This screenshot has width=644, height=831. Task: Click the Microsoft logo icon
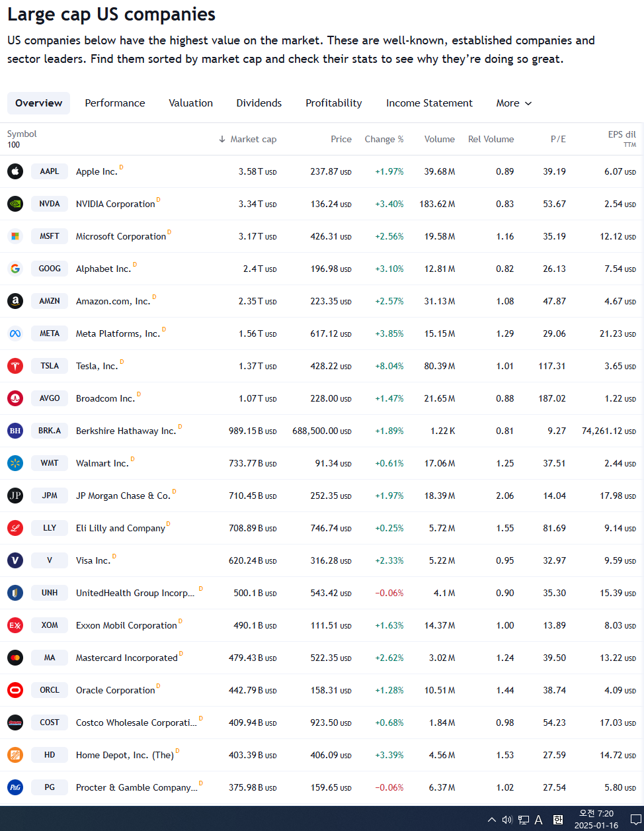click(x=15, y=236)
